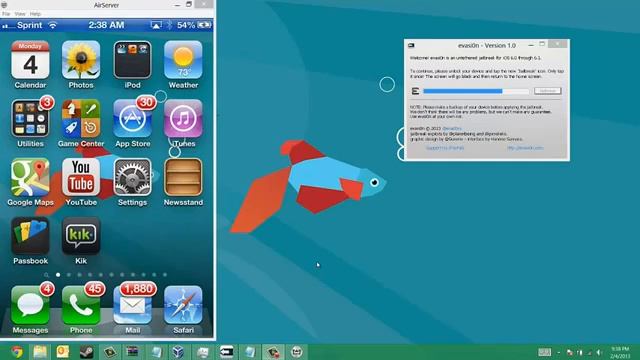Open Messages in the iPhone dock
This screenshot has height=360, width=640.
click(x=30, y=305)
